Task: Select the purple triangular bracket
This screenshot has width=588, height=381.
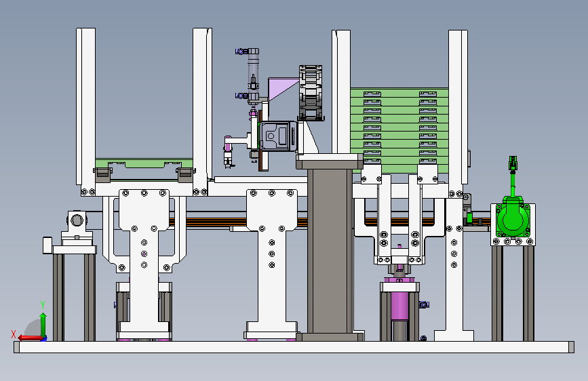Action: (x=284, y=89)
